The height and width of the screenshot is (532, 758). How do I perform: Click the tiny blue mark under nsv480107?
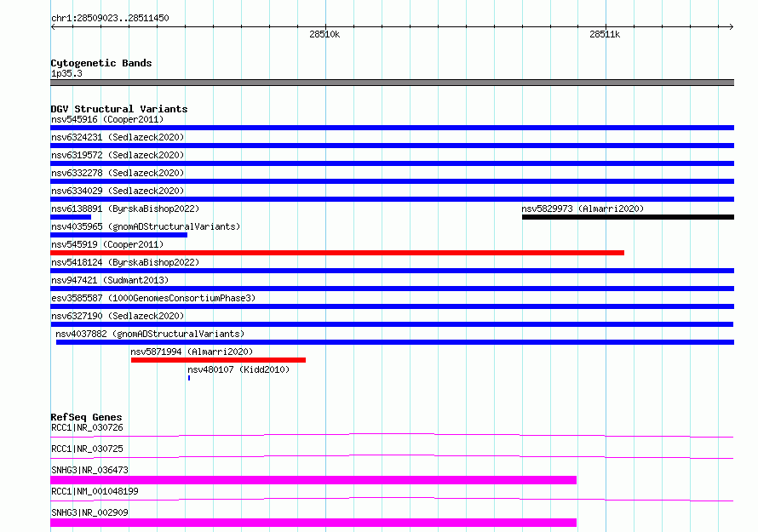(x=189, y=378)
